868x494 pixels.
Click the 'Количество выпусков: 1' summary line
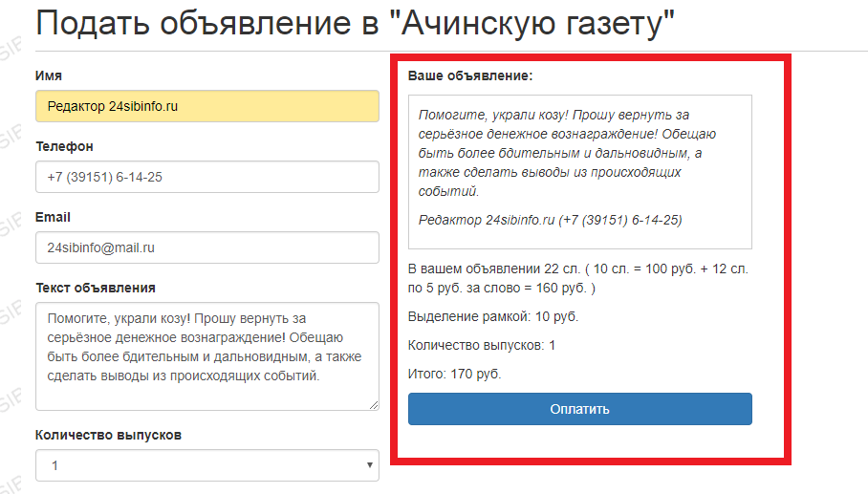tap(482, 345)
